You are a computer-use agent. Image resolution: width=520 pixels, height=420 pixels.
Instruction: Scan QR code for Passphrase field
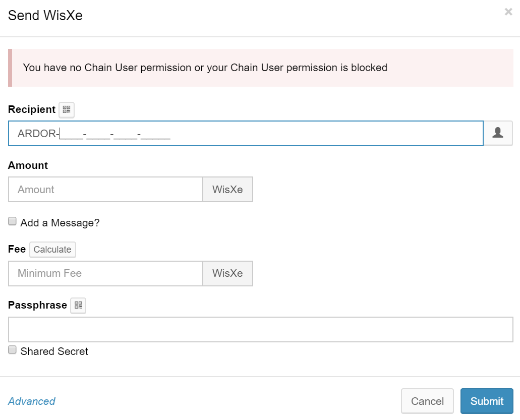point(78,305)
